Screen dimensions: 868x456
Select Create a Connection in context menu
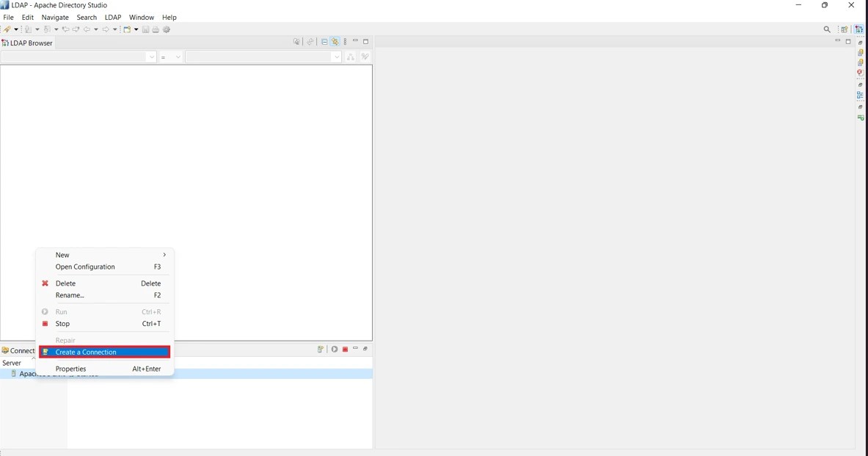pyautogui.click(x=105, y=352)
